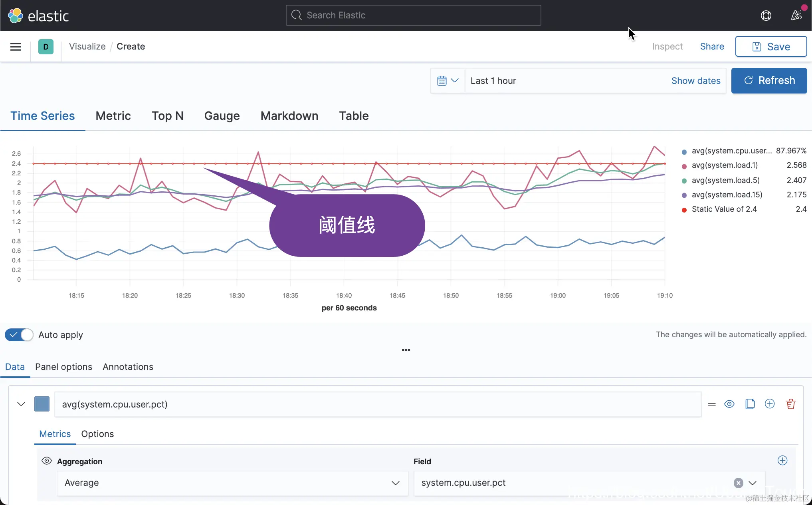This screenshot has width=812, height=505.
Task: Click the Refresh button
Action: coord(769,81)
